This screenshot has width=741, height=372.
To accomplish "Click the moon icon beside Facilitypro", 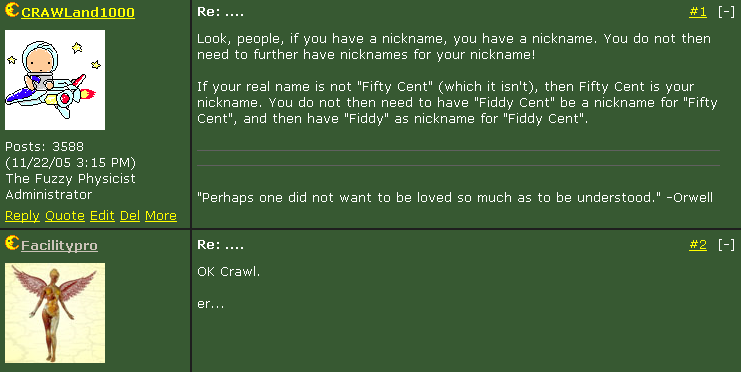I will pyautogui.click(x=12, y=242).
